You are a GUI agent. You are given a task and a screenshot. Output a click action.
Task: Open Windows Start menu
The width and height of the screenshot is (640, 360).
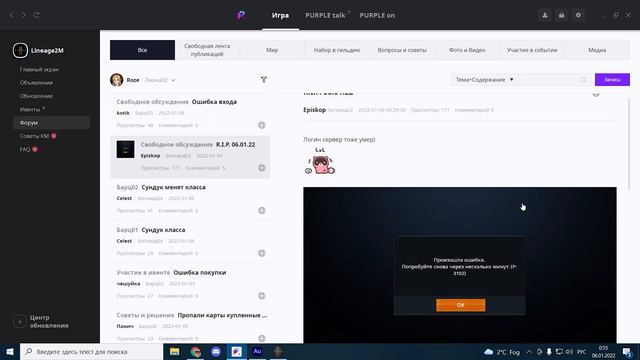10,351
